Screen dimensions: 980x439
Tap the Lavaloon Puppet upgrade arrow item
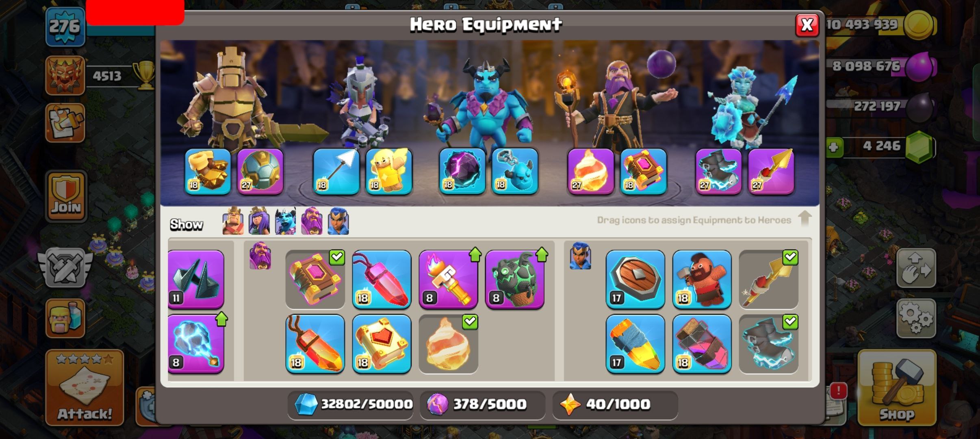coord(515,280)
